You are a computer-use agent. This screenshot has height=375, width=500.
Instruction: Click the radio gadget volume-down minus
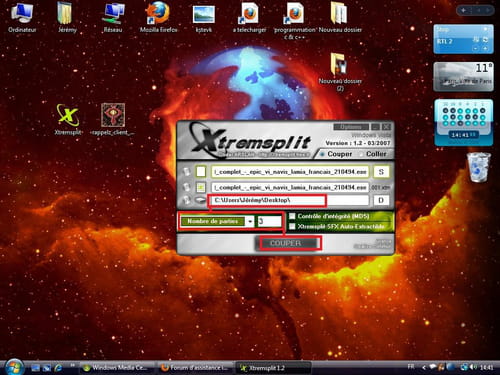[476, 49]
